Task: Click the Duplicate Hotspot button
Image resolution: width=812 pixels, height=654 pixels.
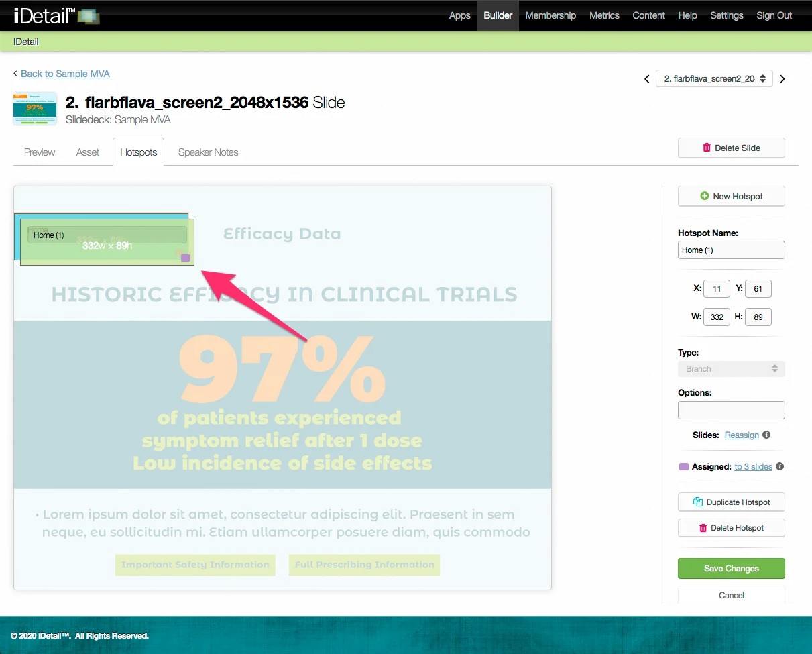Action: pos(732,502)
